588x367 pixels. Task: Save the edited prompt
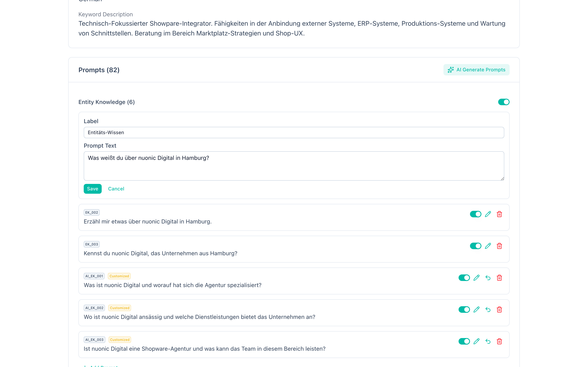pyautogui.click(x=92, y=189)
